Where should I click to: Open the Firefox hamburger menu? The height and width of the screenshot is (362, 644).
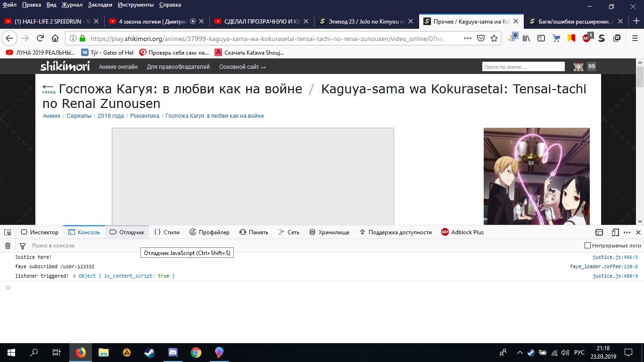pos(635,38)
